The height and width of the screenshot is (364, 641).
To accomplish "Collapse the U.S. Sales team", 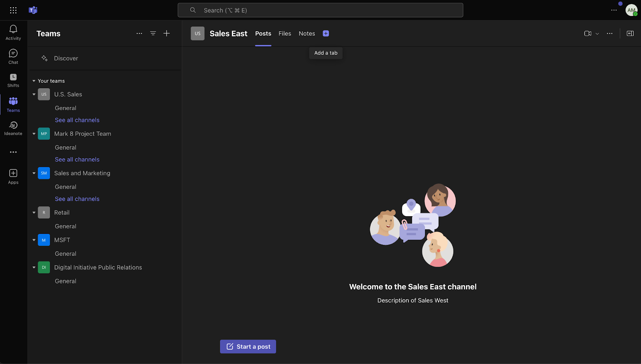I will pos(34,95).
